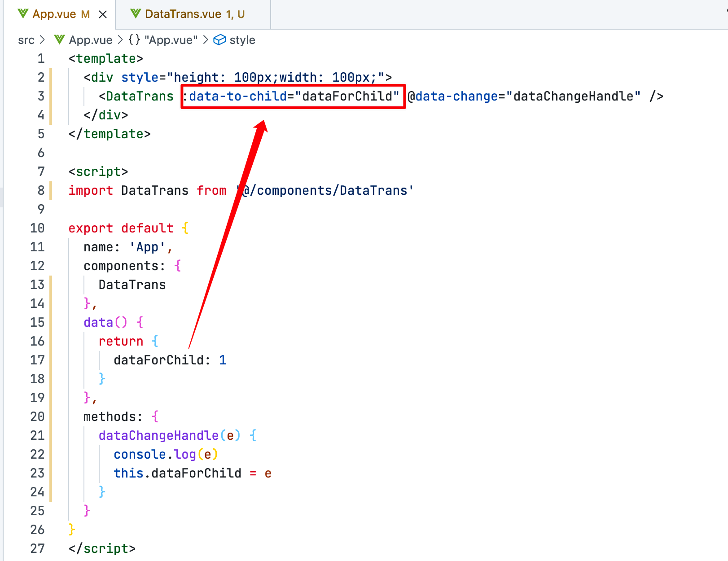The width and height of the screenshot is (728, 561).
Task: Click the Vue icon on App.vue tab
Action: (x=23, y=14)
